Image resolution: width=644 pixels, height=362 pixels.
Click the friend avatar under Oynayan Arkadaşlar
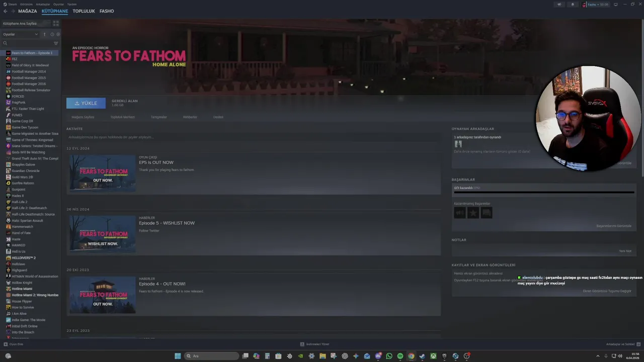[x=458, y=144]
